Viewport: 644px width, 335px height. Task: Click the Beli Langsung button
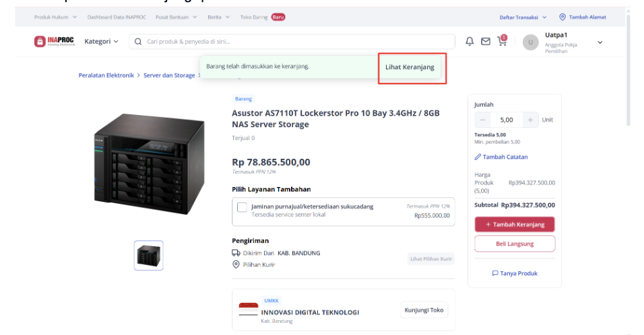pos(515,244)
